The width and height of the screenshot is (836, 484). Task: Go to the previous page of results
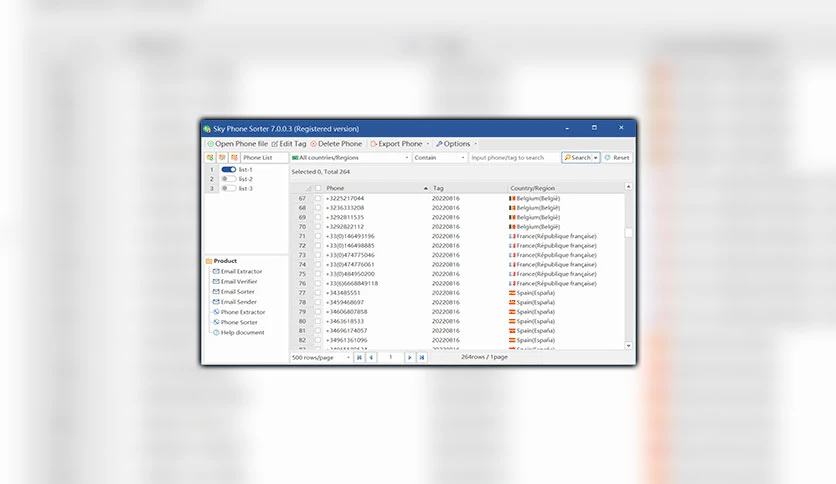click(x=371, y=358)
